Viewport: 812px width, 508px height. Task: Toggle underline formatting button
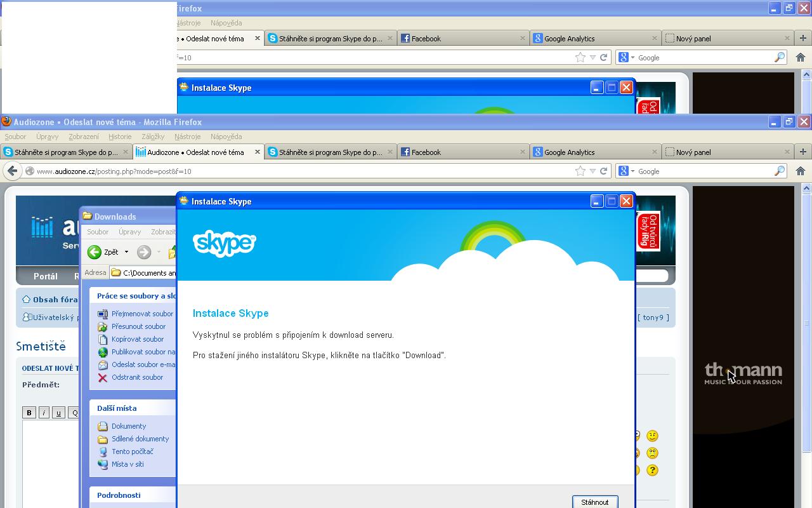58,412
